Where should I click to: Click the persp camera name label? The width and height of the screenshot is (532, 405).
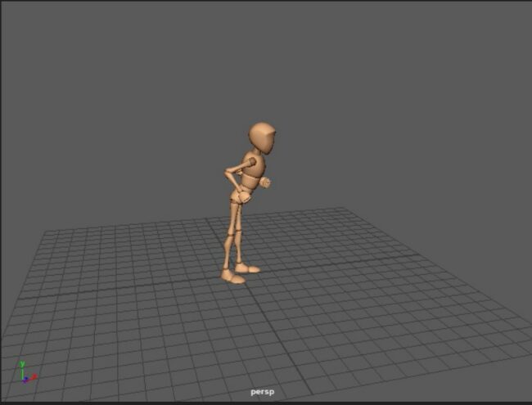click(263, 392)
